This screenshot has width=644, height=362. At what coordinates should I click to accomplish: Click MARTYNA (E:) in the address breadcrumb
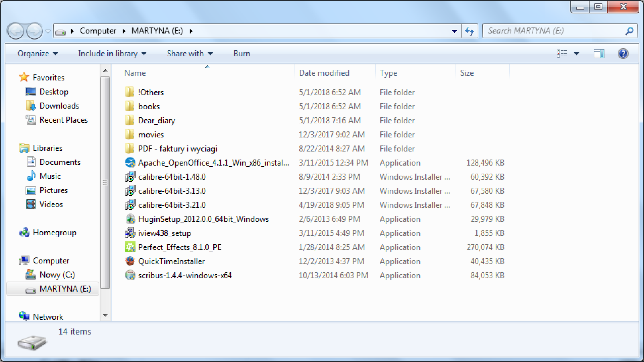click(x=157, y=31)
